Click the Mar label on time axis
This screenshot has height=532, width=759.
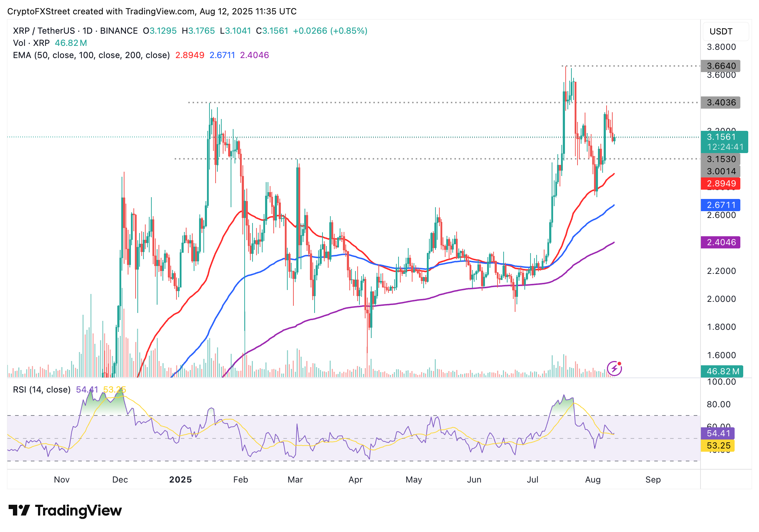click(x=295, y=480)
